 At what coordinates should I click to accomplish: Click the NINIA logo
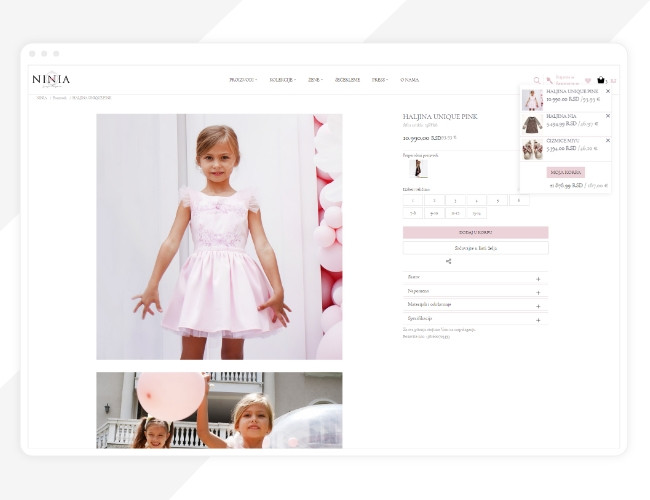pos(51,79)
